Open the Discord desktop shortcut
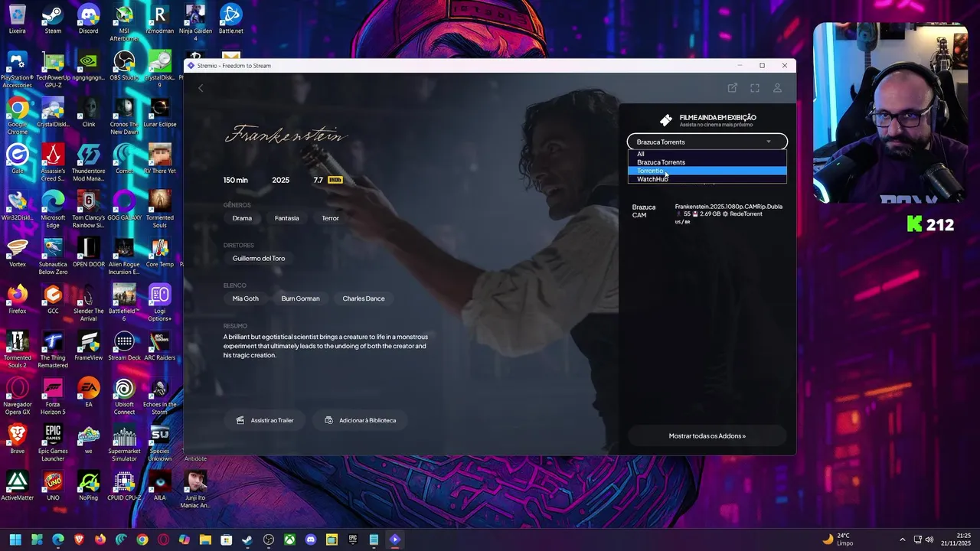Image resolution: width=980 pixels, height=551 pixels. click(x=89, y=19)
